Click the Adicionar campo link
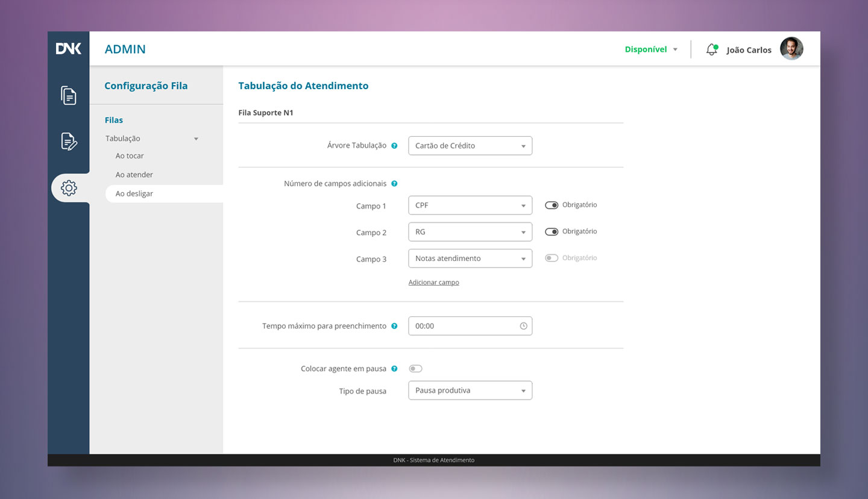 coord(433,283)
